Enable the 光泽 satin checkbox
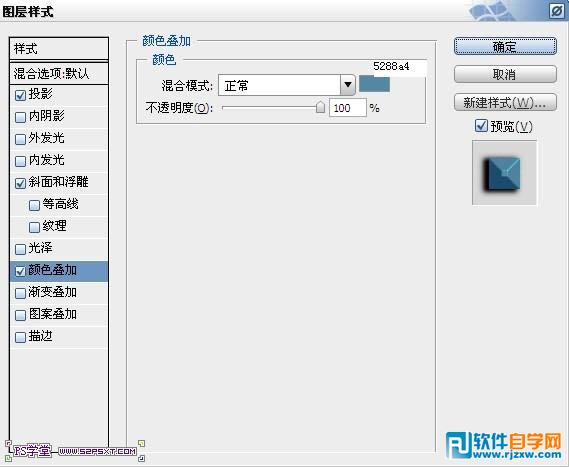The height and width of the screenshot is (467, 569). point(20,249)
